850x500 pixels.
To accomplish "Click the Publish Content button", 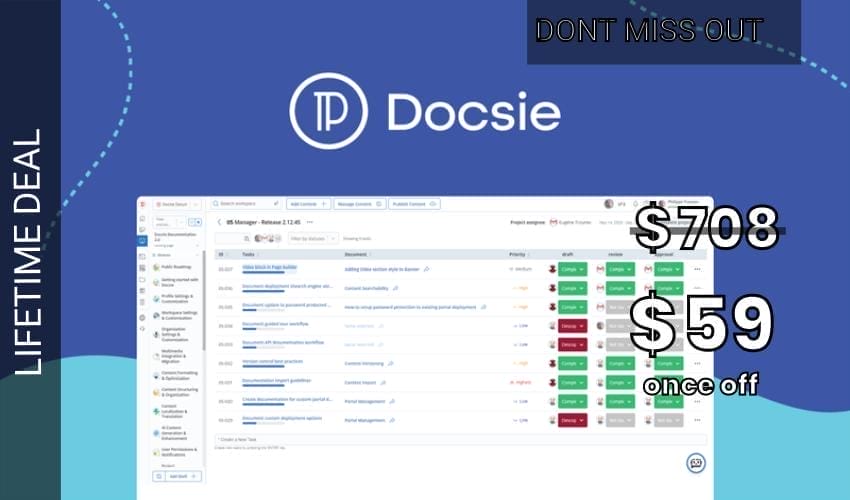I will (x=413, y=204).
